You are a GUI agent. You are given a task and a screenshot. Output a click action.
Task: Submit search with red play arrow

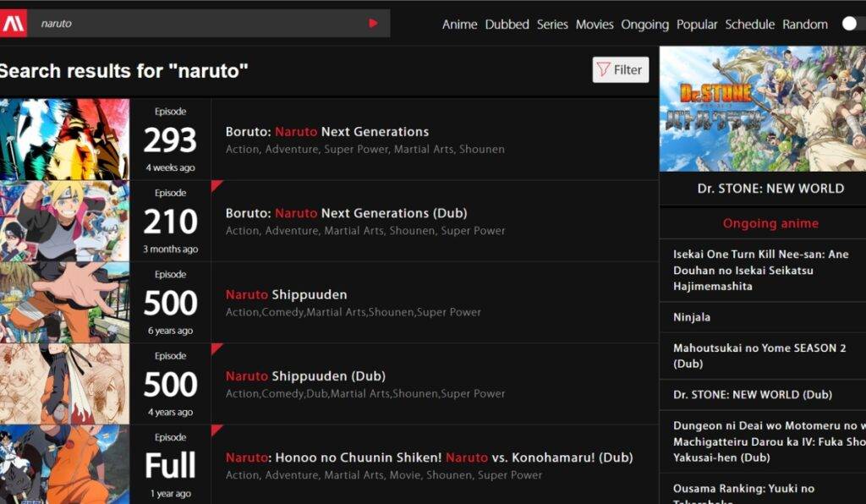click(x=373, y=23)
